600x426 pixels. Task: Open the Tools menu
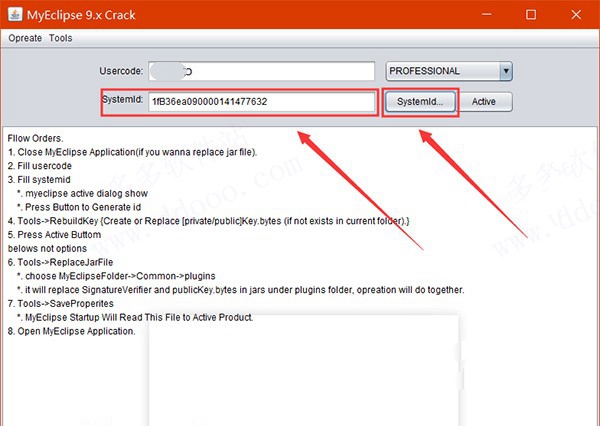pyautogui.click(x=60, y=38)
